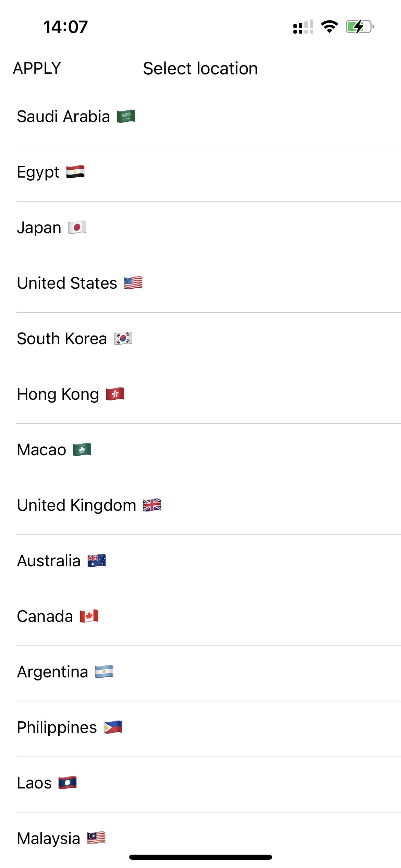Choose the Laos list entry
The height and width of the screenshot is (868, 401).
[35, 783]
